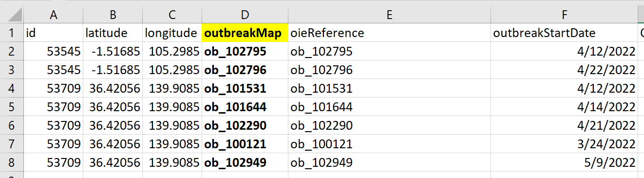The height and width of the screenshot is (178, 644).
Task: Select latitude 36.42056 in row 7
Action: click(x=113, y=144)
